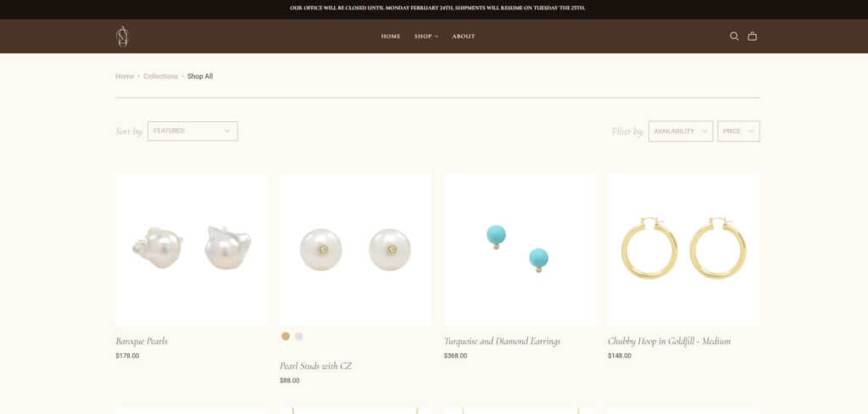Click the Home breadcrumb link
The image size is (868, 414).
pyautogui.click(x=125, y=76)
